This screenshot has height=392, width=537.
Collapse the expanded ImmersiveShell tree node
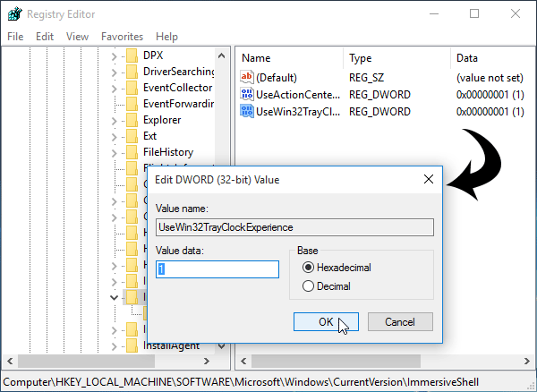(x=114, y=297)
